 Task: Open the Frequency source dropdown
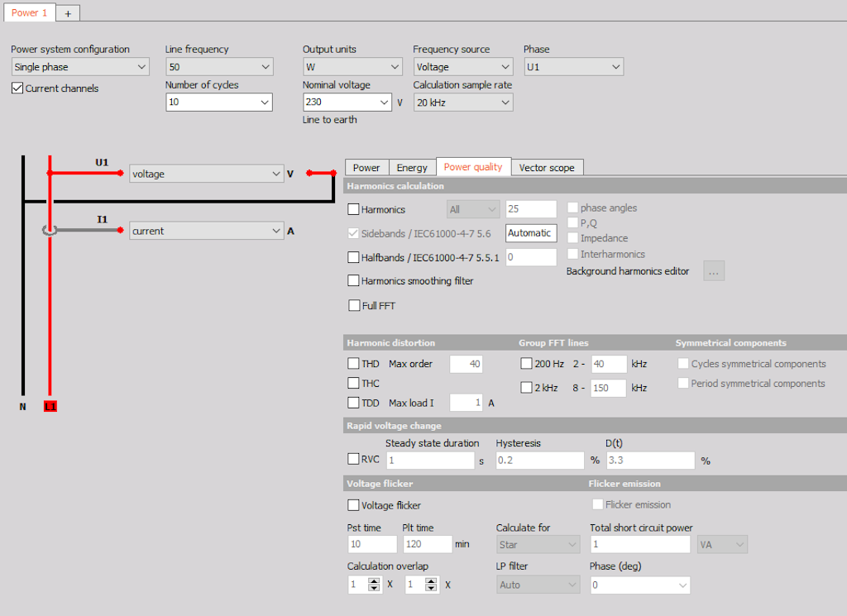click(x=462, y=67)
